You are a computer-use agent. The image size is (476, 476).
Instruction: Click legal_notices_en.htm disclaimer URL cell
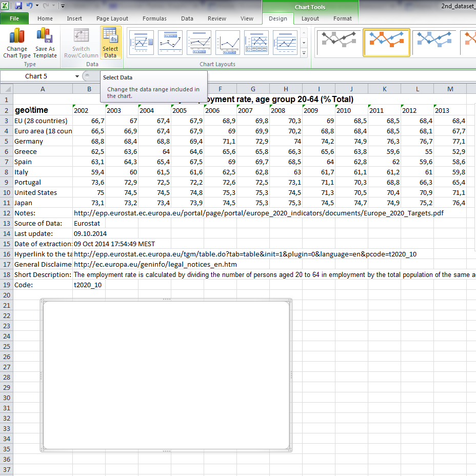click(x=155, y=264)
